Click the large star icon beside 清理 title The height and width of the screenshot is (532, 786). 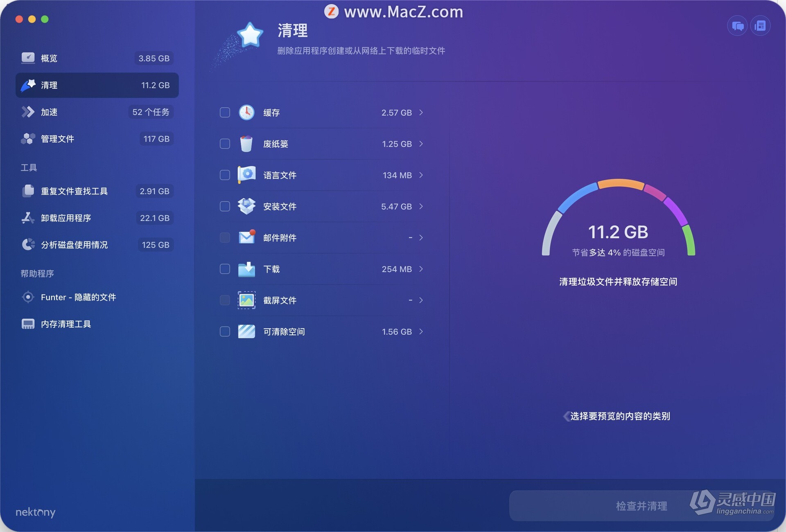pyautogui.click(x=250, y=35)
